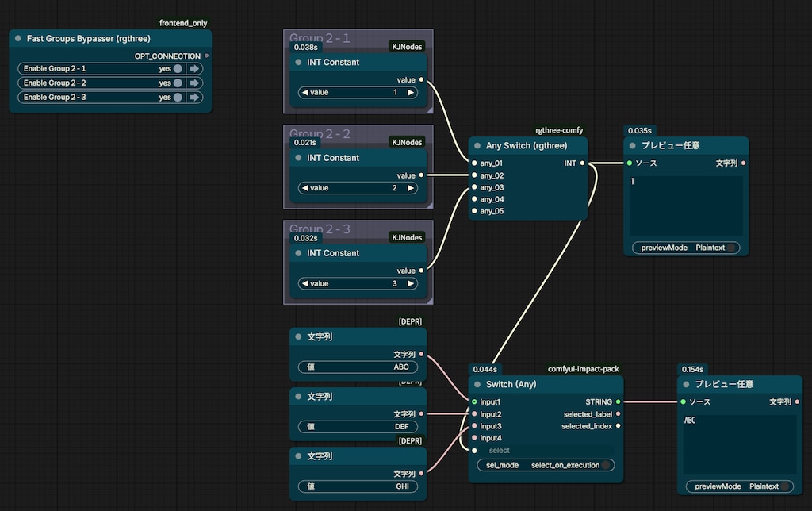Click value output port in Group 2 - 3
This screenshot has height=511, width=812.
click(x=421, y=271)
